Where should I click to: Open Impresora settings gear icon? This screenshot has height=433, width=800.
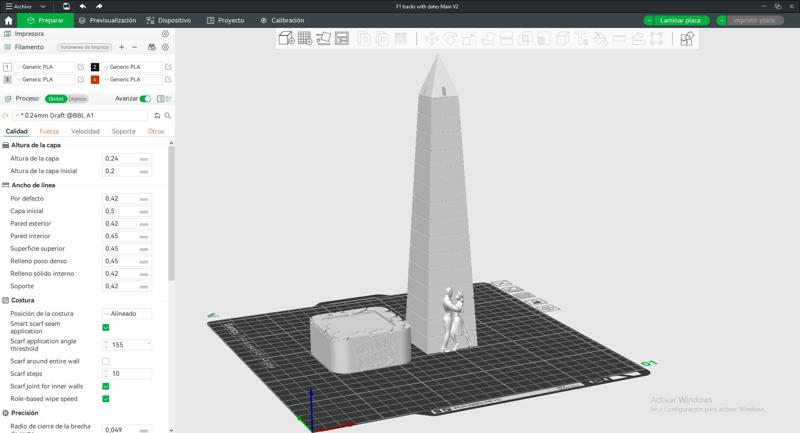(x=165, y=34)
